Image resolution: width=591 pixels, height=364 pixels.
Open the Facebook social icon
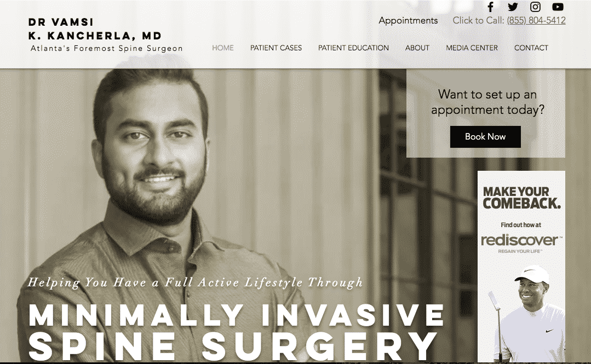pos(490,7)
